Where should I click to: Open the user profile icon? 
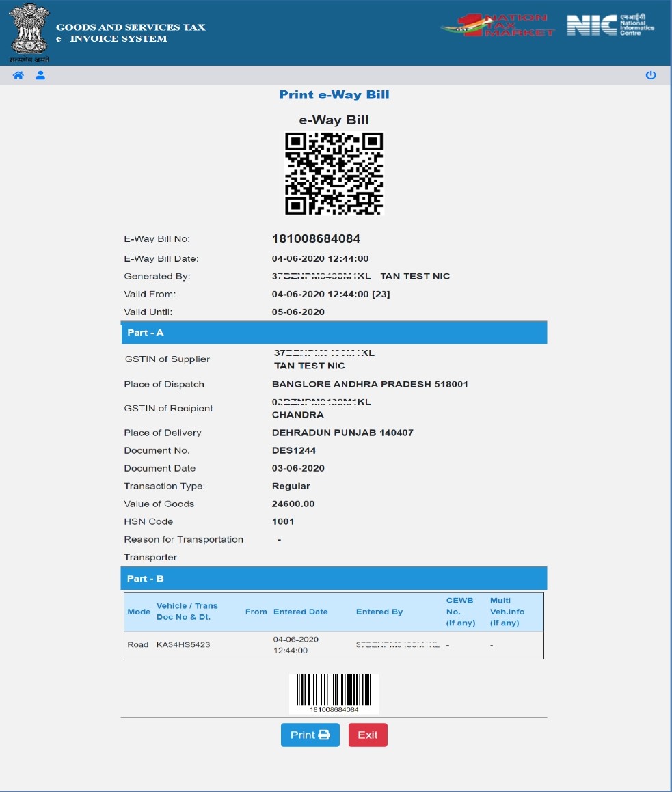coord(40,75)
